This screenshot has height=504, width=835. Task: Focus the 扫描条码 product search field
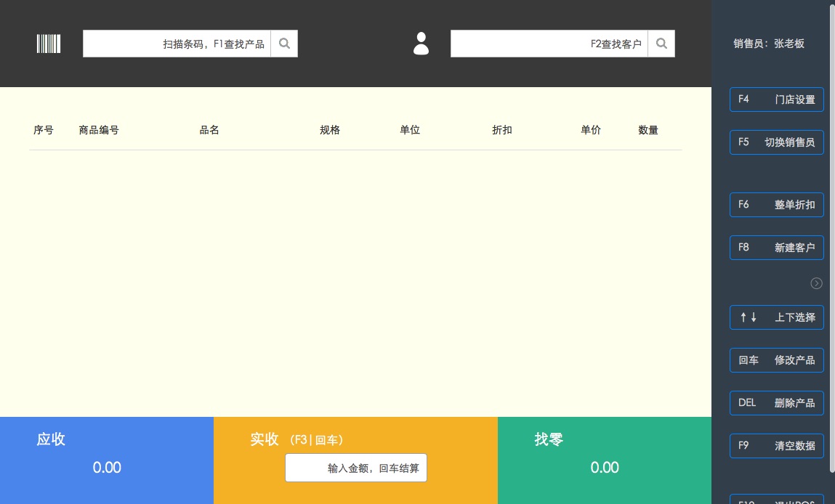click(177, 44)
